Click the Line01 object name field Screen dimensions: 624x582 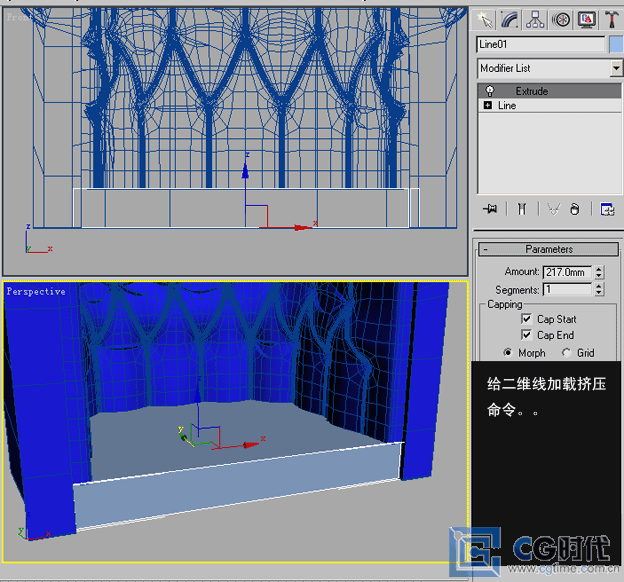(540, 44)
